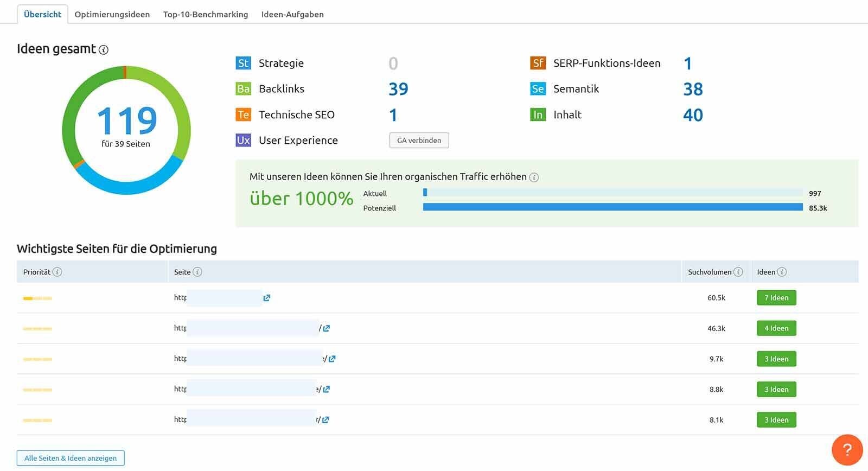The width and height of the screenshot is (868, 471).
Task: Click the St Strategie icon
Action: pyautogui.click(x=243, y=63)
